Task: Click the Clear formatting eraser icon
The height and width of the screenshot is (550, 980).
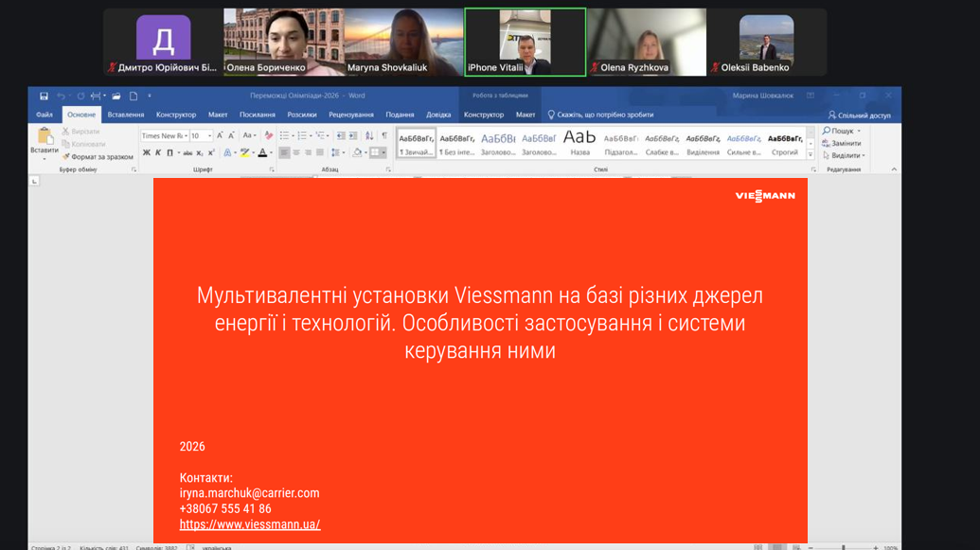Action: point(269,136)
